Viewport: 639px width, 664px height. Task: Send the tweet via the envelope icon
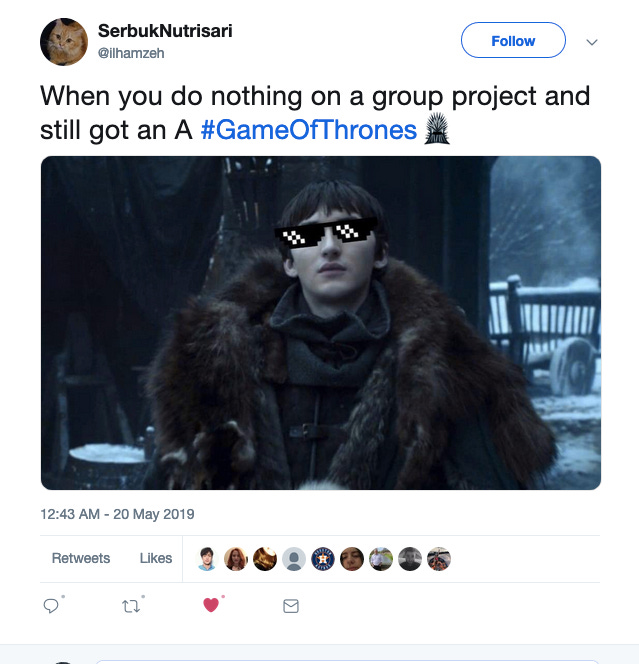coord(291,606)
